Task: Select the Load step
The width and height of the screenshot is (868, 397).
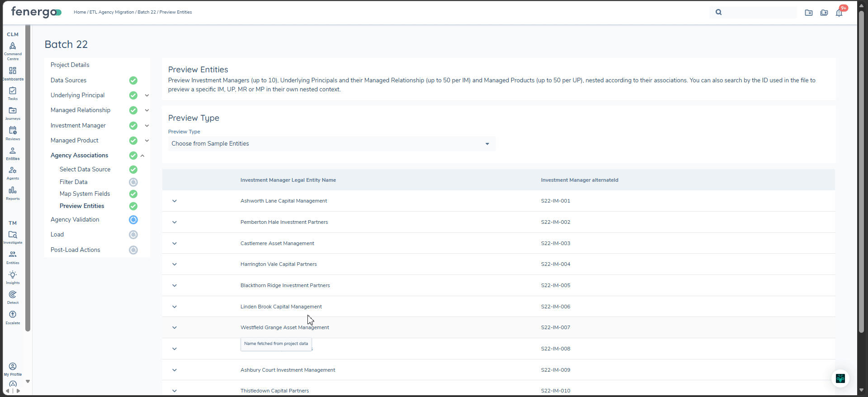Action: (x=57, y=235)
